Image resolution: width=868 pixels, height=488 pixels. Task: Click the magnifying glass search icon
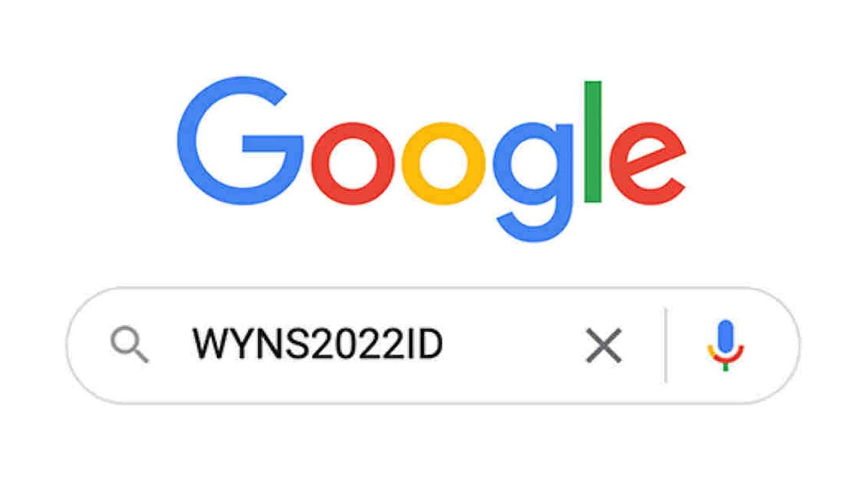click(x=130, y=346)
